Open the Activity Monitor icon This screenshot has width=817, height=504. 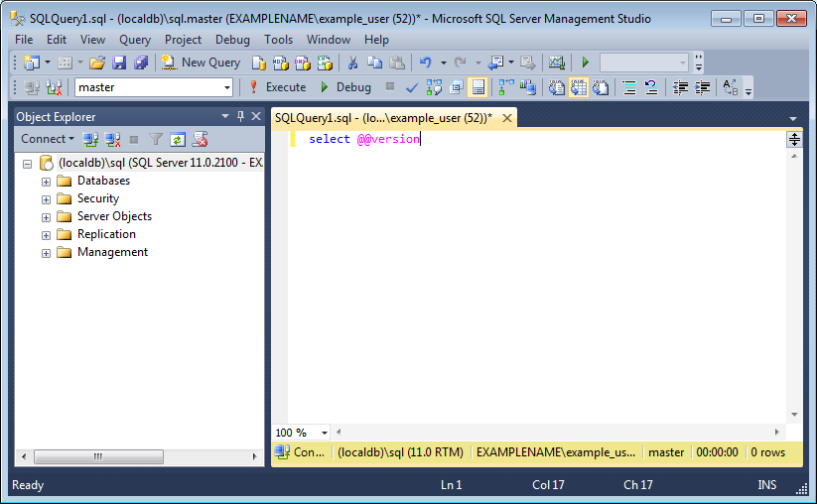coord(557,63)
